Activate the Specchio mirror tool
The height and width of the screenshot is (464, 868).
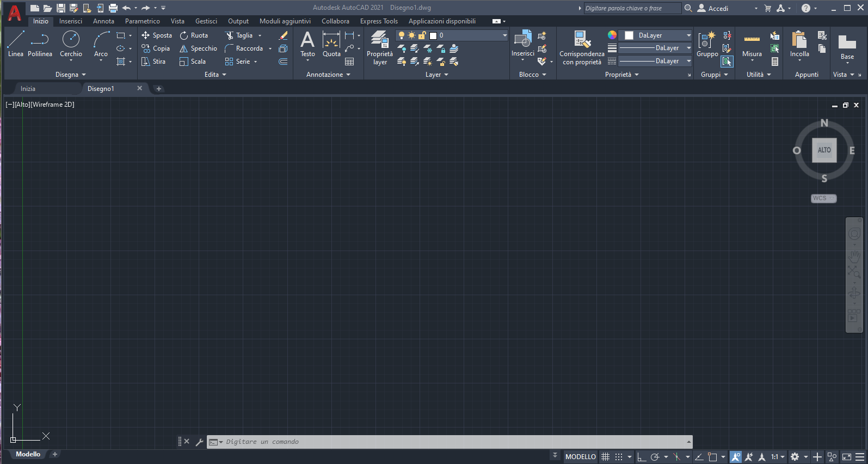[x=198, y=48]
